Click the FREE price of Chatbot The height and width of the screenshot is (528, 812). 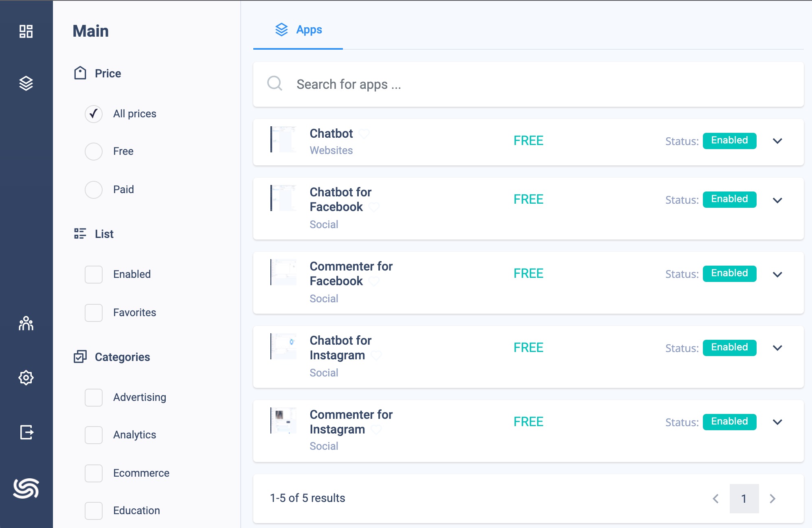529,141
